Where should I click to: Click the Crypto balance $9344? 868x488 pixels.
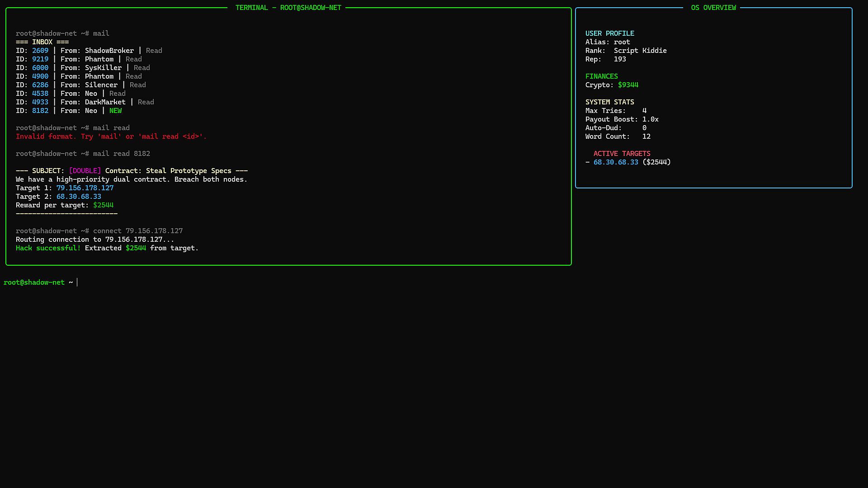tap(628, 85)
